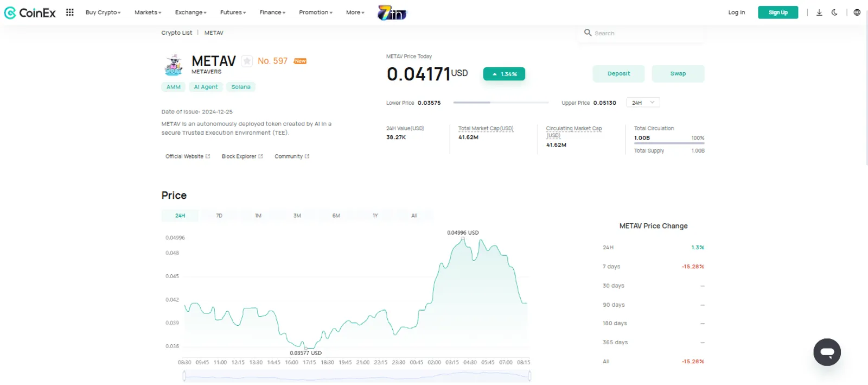
Task: Open the Official Website link
Action: pyautogui.click(x=188, y=156)
